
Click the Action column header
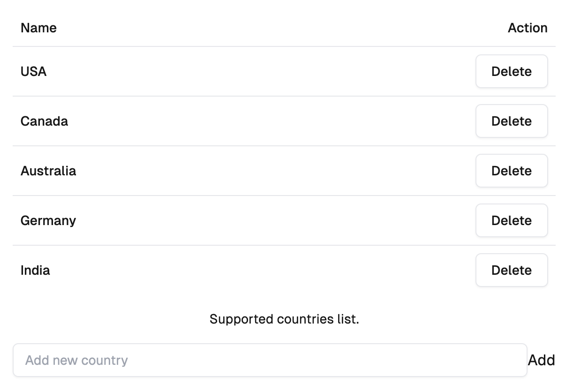528,28
